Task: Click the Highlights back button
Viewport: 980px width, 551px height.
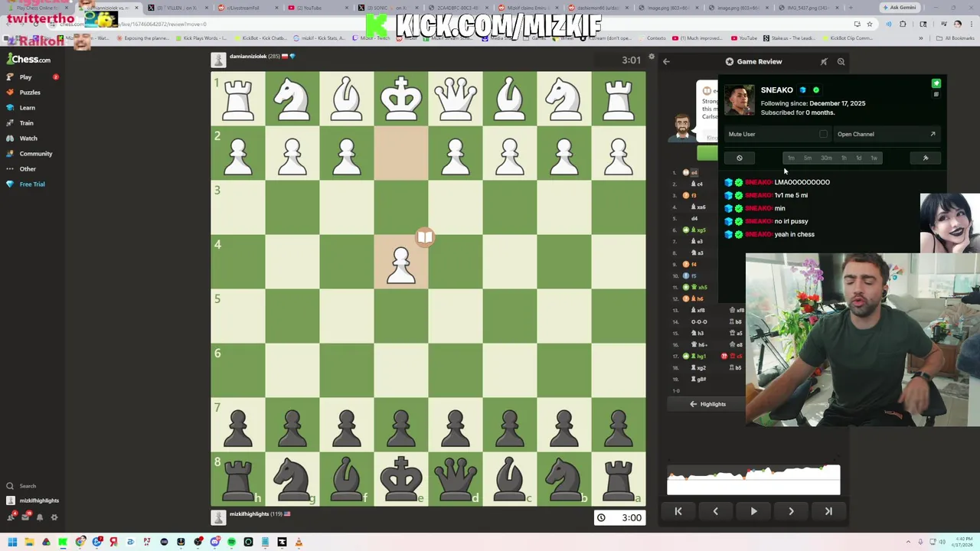Action: [708, 404]
